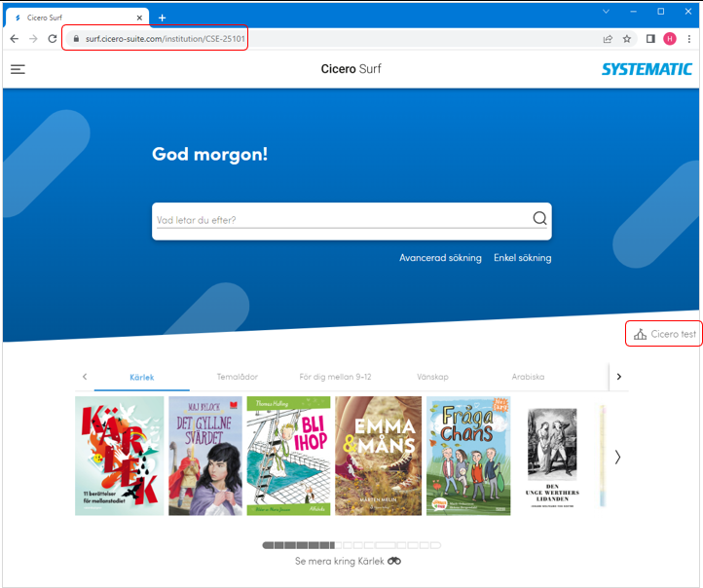Open Den unge Werthers lidanden cover
Screen dimensions: 703x588
[552, 458]
